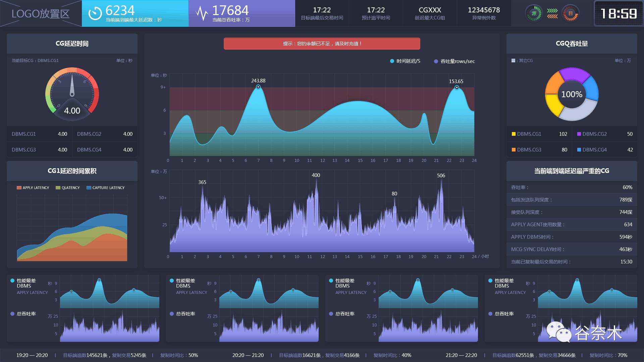Select the 目标端最后交易时间 stat
644x362 pixels.
tap(322, 13)
